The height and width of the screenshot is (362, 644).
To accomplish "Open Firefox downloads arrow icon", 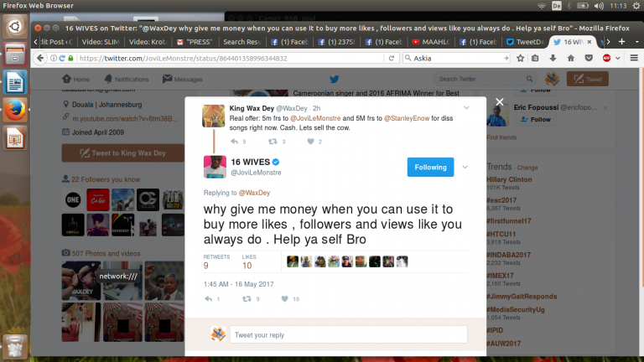I will click(x=553, y=59).
